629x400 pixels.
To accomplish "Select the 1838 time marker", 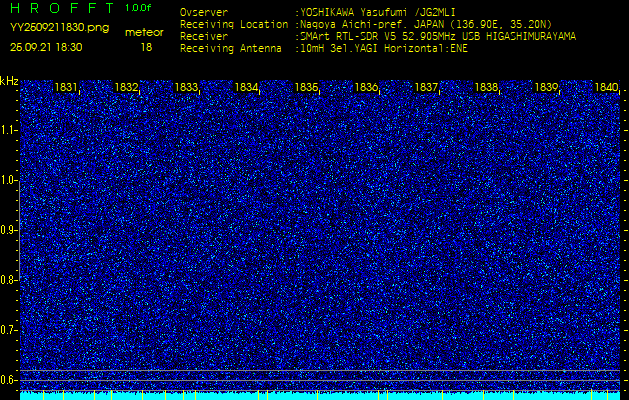I will tap(486, 88).
